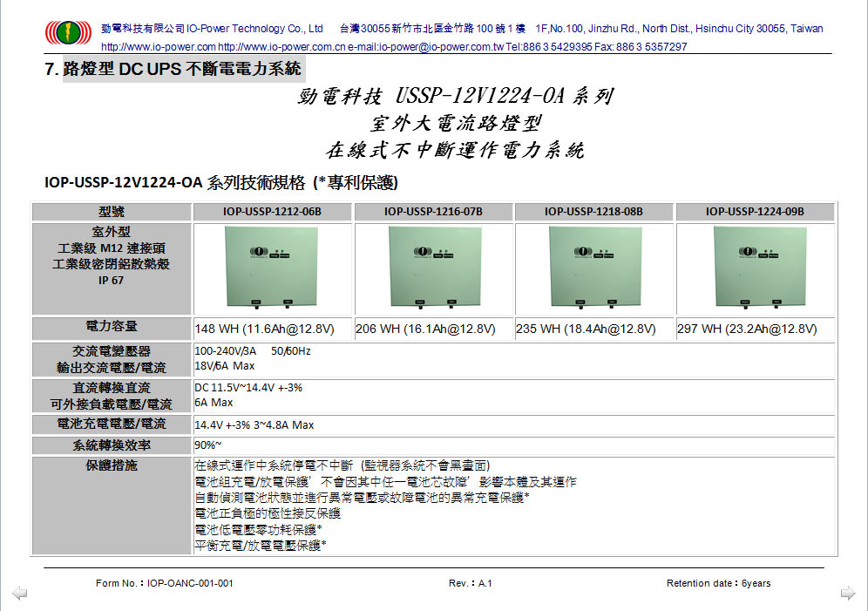Click the column header 'IOP-USSP-1218-08B'
The width and height of the screenshot is (868, 611).
click(x=593, y=212)
